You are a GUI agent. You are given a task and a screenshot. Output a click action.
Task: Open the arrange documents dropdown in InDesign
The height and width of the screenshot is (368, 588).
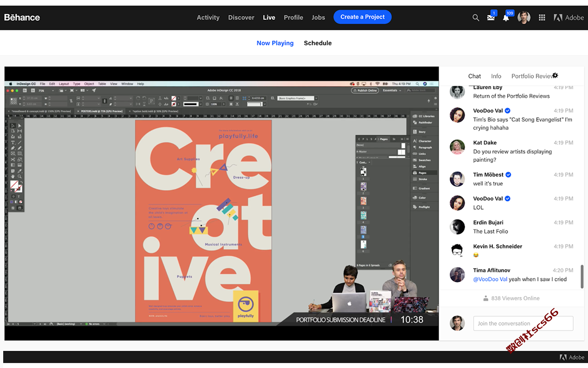point(84,90)
